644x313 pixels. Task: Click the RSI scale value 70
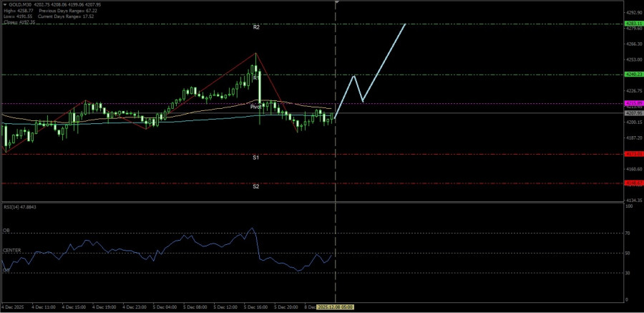(x=628, y=233)
